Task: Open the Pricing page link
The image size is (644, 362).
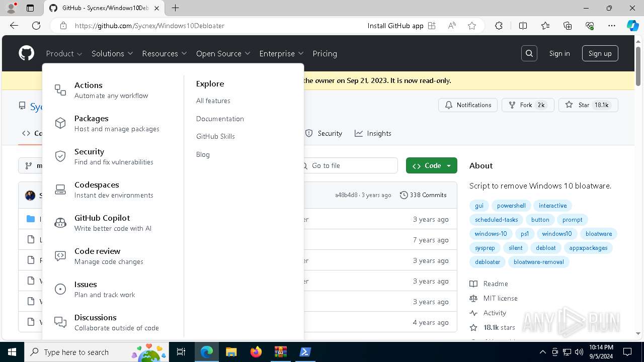Action: click(x=325, y=53)
